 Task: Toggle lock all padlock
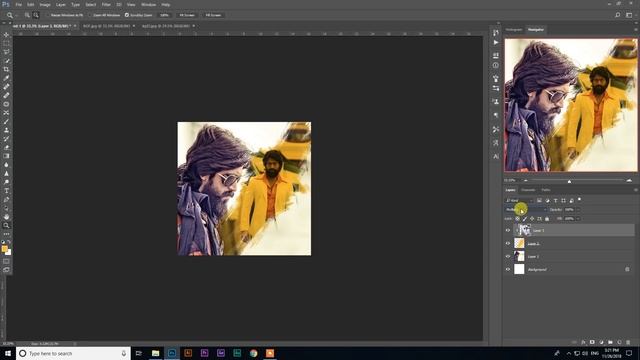[x=547, y=219]
